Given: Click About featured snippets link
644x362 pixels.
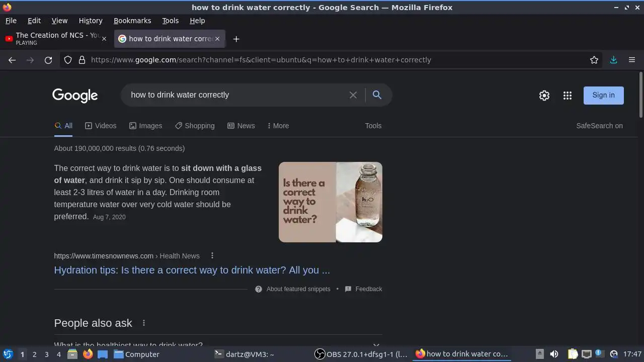Looking at the screenshot, I should coord(298,289).
